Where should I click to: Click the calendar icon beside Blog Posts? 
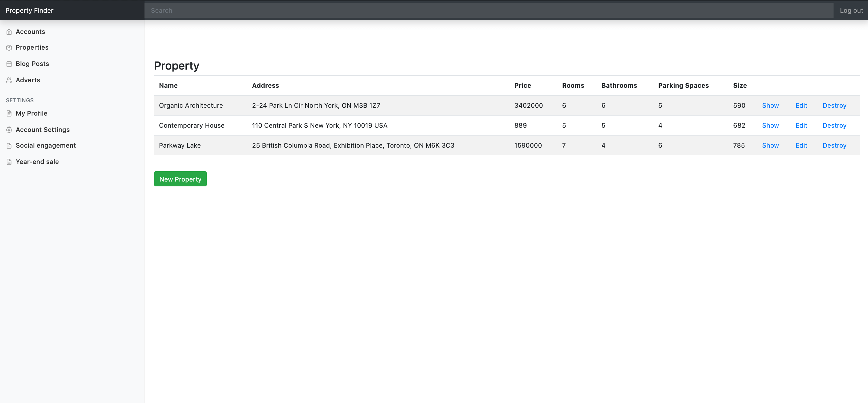[9, 64]
